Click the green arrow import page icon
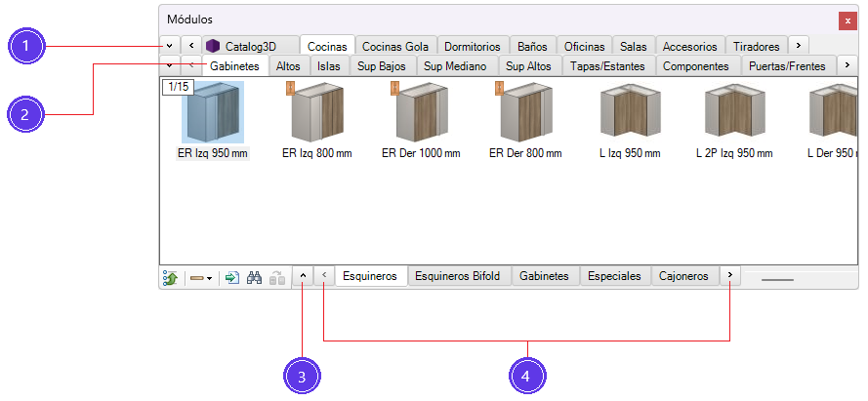The width and height of the screenshot is (868, 401). point(233,278)
